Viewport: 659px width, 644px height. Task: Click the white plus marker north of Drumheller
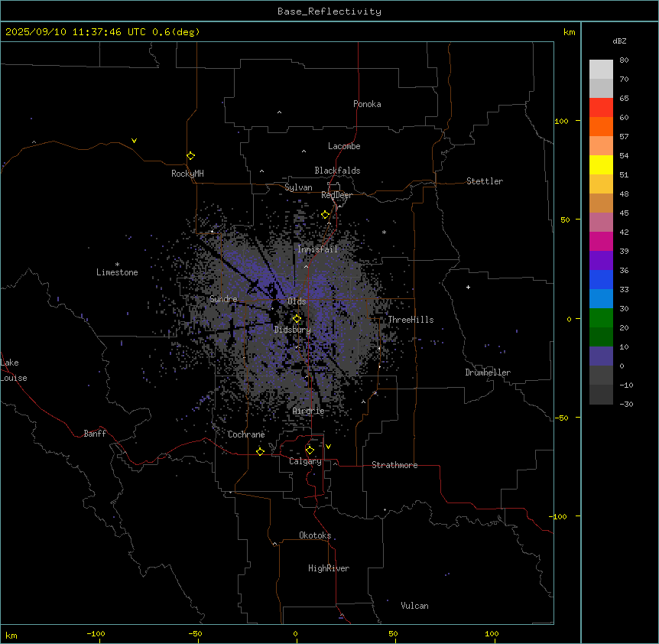(468, 287)
